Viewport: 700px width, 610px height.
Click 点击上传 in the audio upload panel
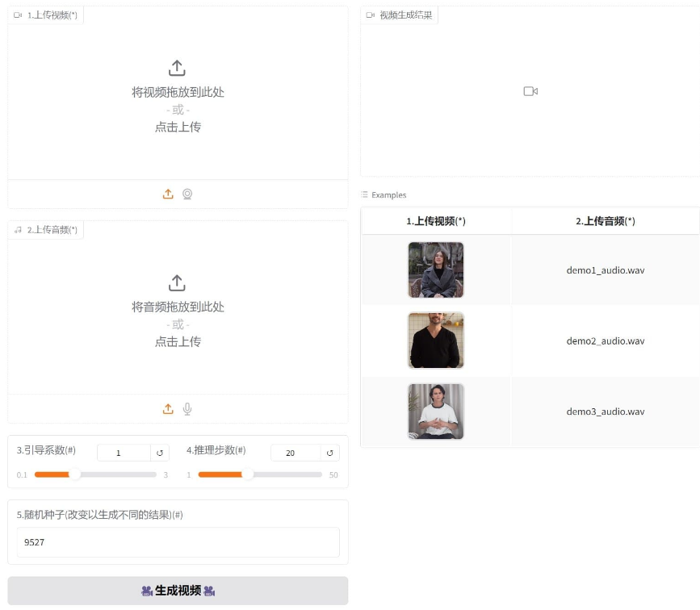[x=177, y=341]
